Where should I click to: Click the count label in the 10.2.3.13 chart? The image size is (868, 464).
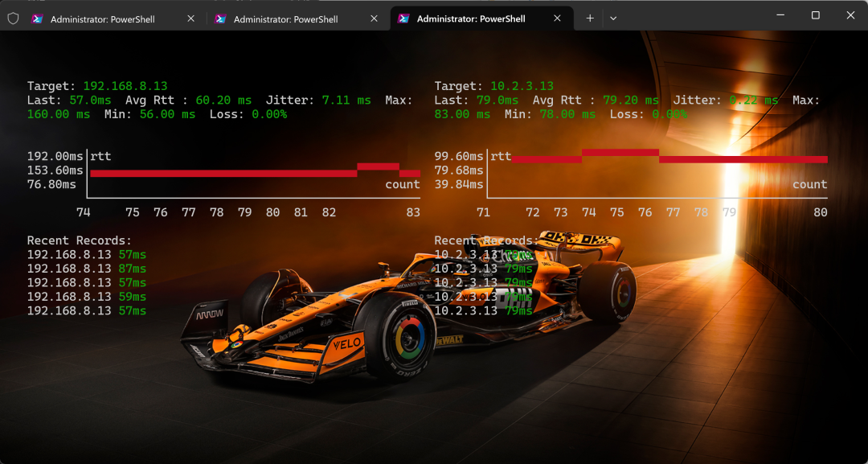(x=810, y=184)
